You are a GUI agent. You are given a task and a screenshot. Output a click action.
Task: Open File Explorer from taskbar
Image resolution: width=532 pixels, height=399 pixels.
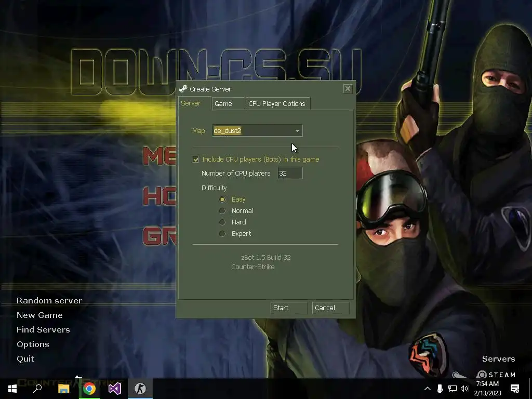click(x=63, y=389)
